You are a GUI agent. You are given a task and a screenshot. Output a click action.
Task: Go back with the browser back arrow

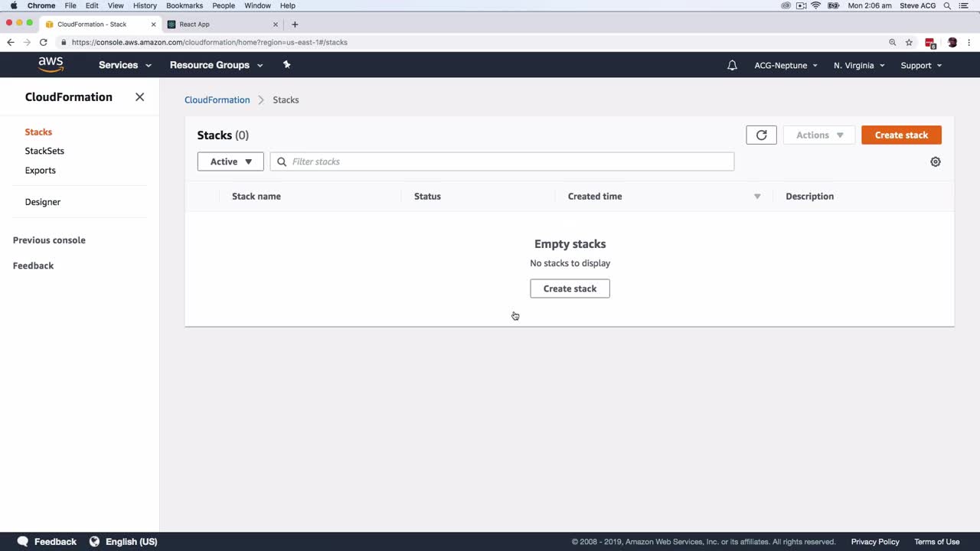pyautogui.click(x=10, y=42)
